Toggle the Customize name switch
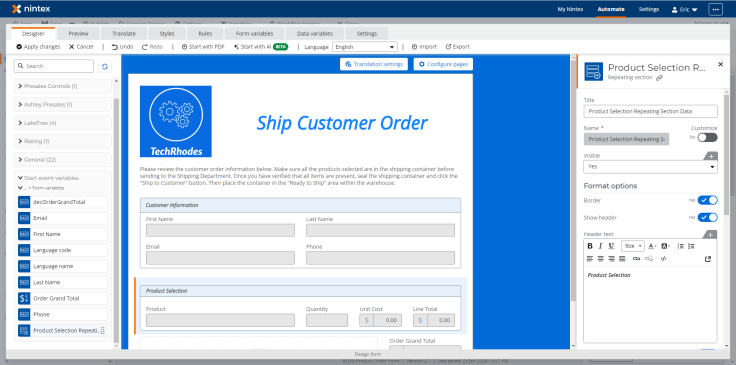Viewport: 736px width, 365px height. tap(707, 137)
